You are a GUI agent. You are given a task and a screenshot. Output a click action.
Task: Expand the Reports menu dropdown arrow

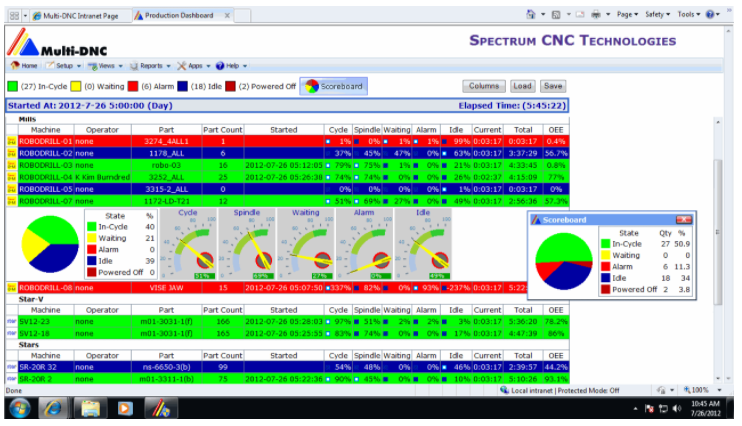click(168, 66)
